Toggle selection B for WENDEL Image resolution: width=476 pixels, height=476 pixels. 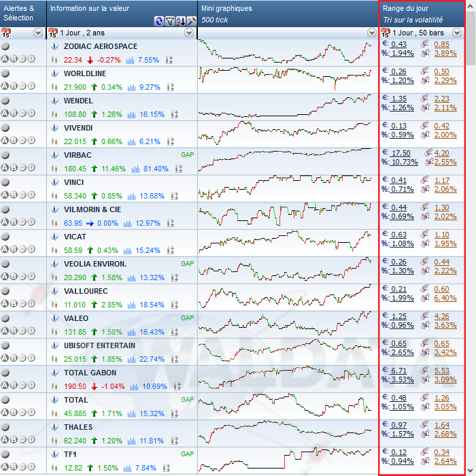tap(14, 114)
